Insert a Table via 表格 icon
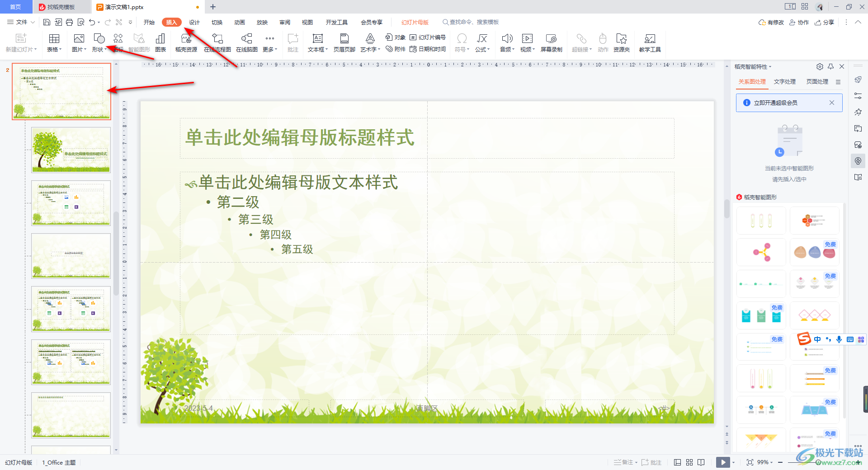Image resolution: width=868 pixels, height=470 pixels. point(54,43)
